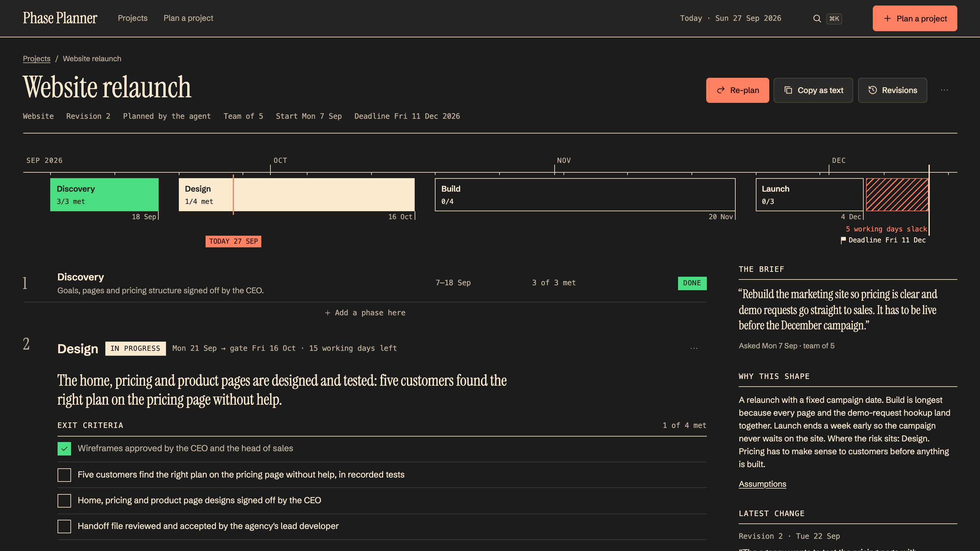This screenshot has height=551, width=980.
Task: Click the '5 working days slack' label
Action: (x=886, y=229)
